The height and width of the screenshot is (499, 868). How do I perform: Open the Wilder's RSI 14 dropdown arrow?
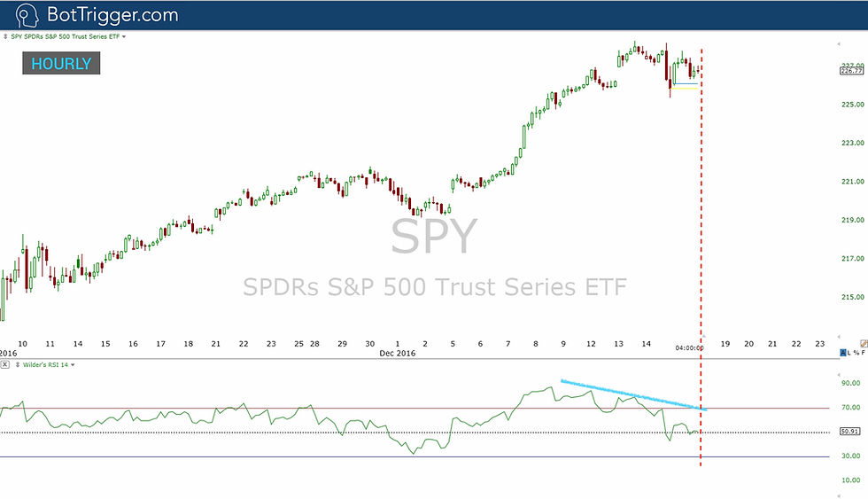click(x=73, y=365)
